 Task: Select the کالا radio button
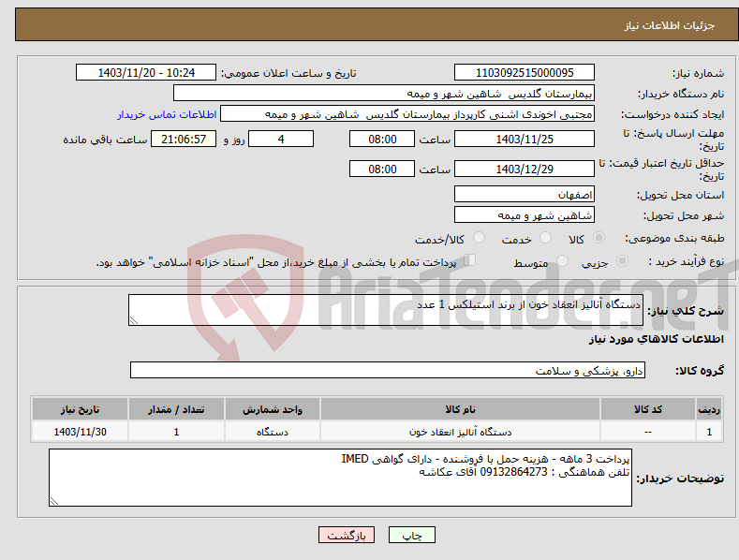coord(599,238)
